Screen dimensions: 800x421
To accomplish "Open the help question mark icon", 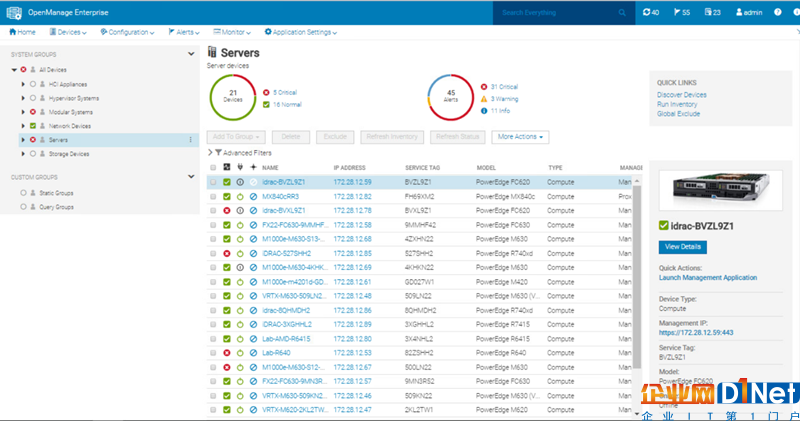I will (x=778, y=12).
